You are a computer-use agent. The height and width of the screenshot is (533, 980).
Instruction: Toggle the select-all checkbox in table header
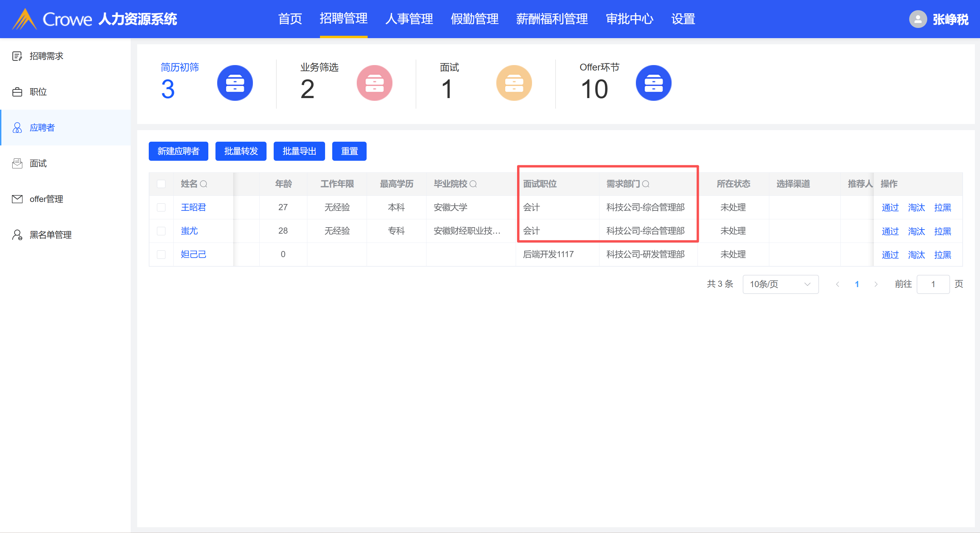pyautogui.click(x=161, y=184)
